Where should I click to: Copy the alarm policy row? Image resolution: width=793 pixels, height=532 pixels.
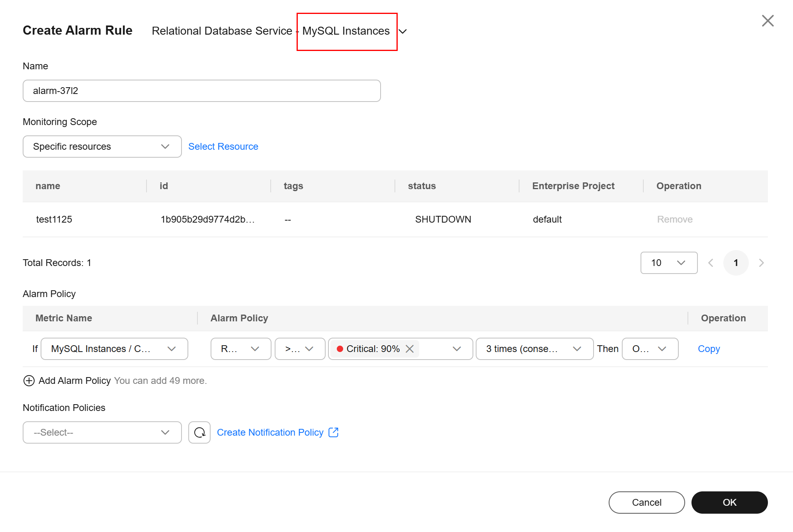tap(709, 349)
